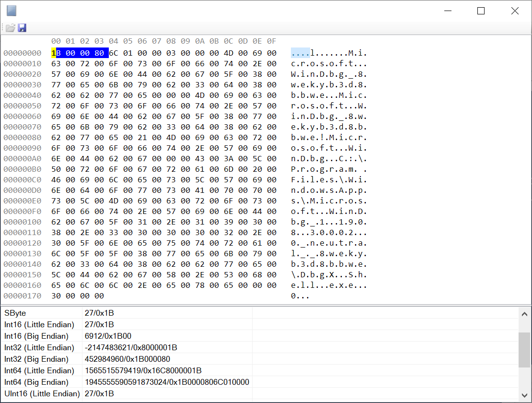
Task: Click byte 30 at row 00000170
Action: [56, 296]
